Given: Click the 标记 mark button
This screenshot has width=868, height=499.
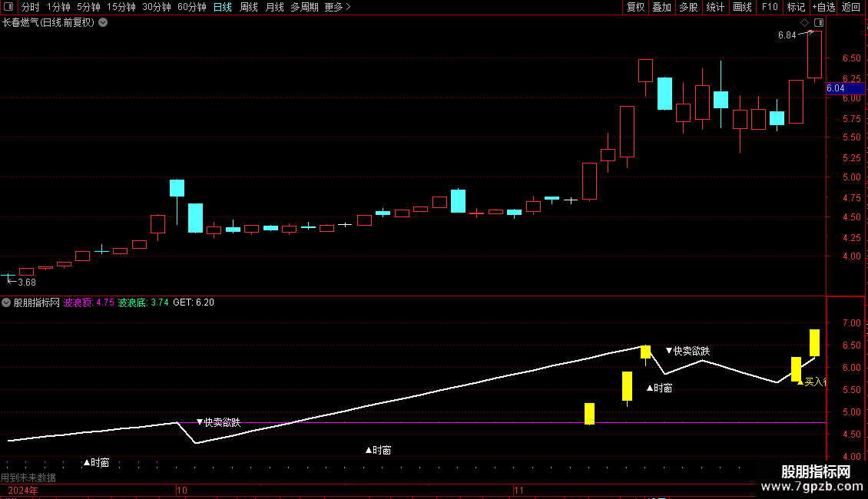Looking at the screenshot, I should (x=796, y=7).
